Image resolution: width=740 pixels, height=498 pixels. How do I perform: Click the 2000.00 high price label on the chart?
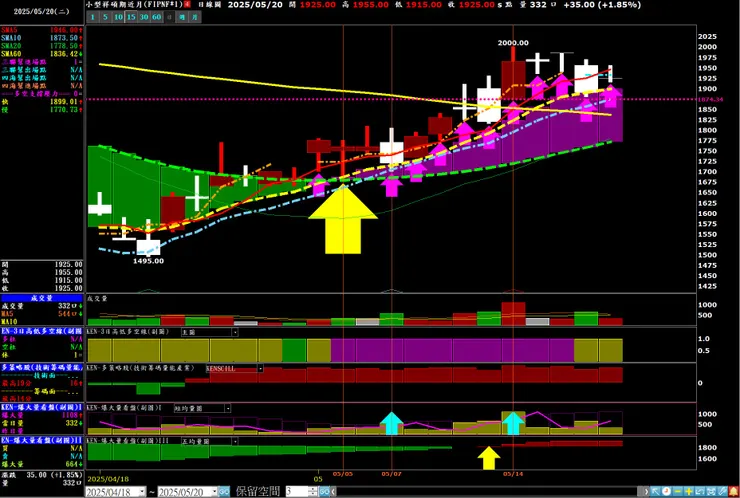(513, 43)
